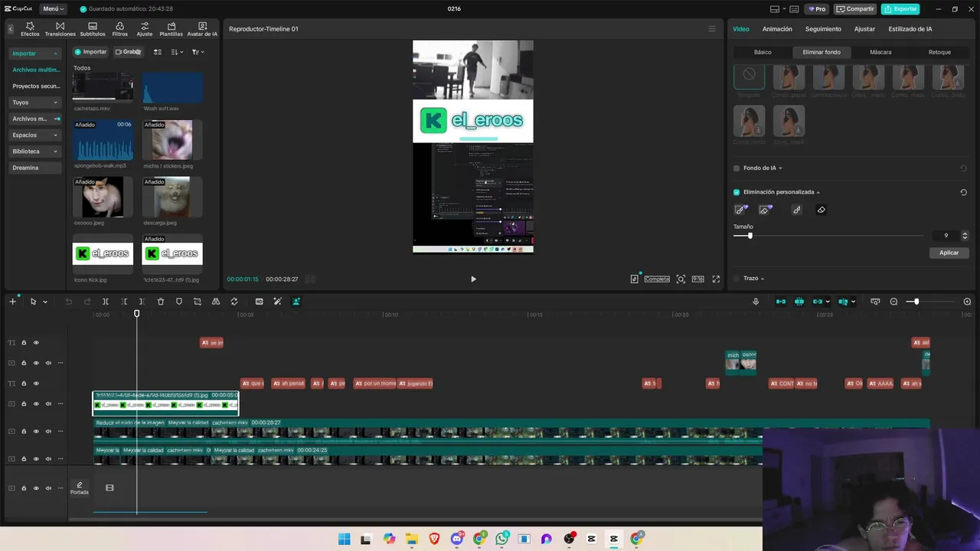The width and height of the screenshot is (980, 551).
Task: Uncheck the Eliminación personalizada checkbox
Action: coord(737,192)
